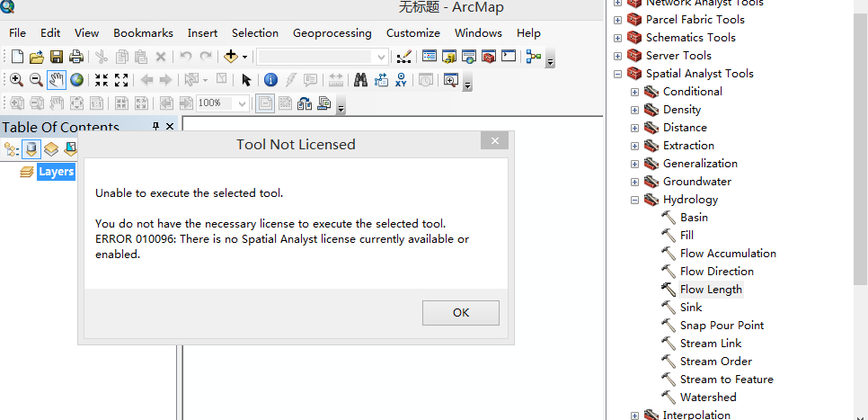Create a new map document
The image size is (868, 420).
coord(18,57)
